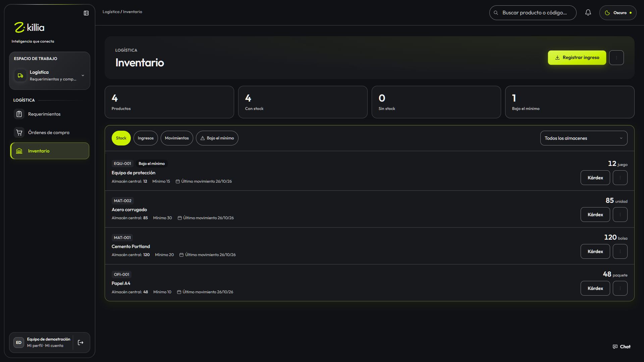The height and width of the screenshot is (362, 644).
Task: Switch to the Movimientos tab
Action: 177,138
